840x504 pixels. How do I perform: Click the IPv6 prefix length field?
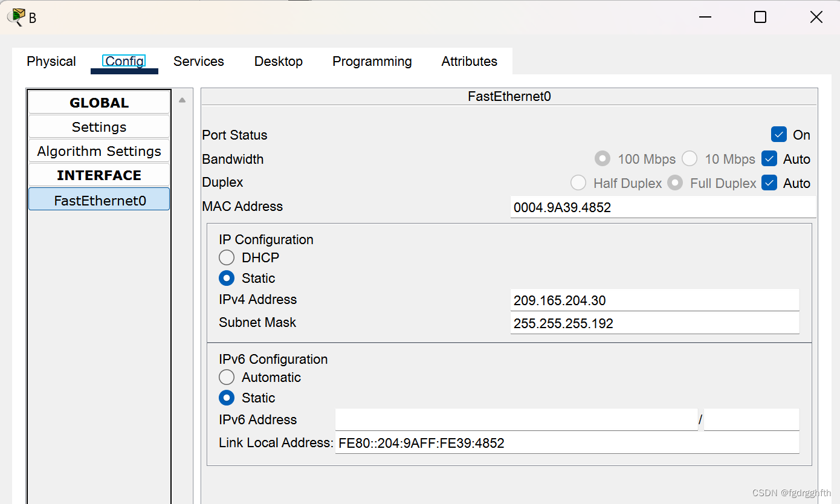(751, 419)
